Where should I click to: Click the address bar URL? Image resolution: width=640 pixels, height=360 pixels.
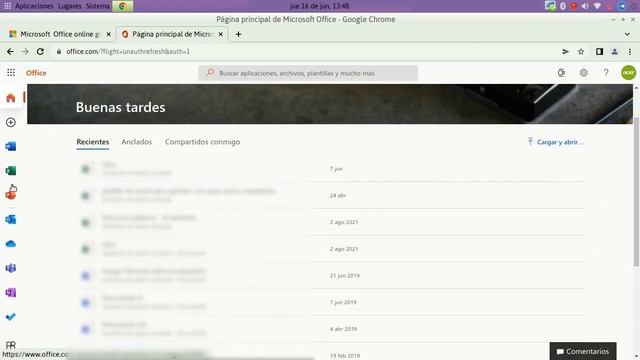click(128, 51)
